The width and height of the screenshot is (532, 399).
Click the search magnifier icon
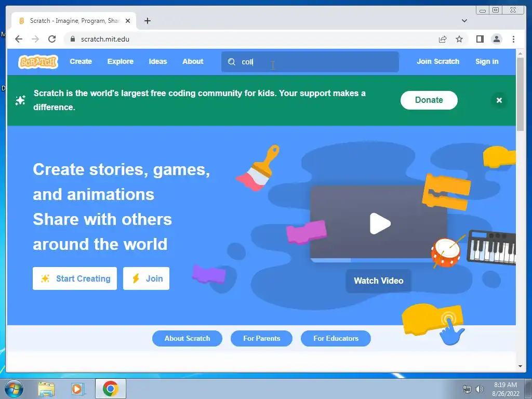click(x=231, y=62)
